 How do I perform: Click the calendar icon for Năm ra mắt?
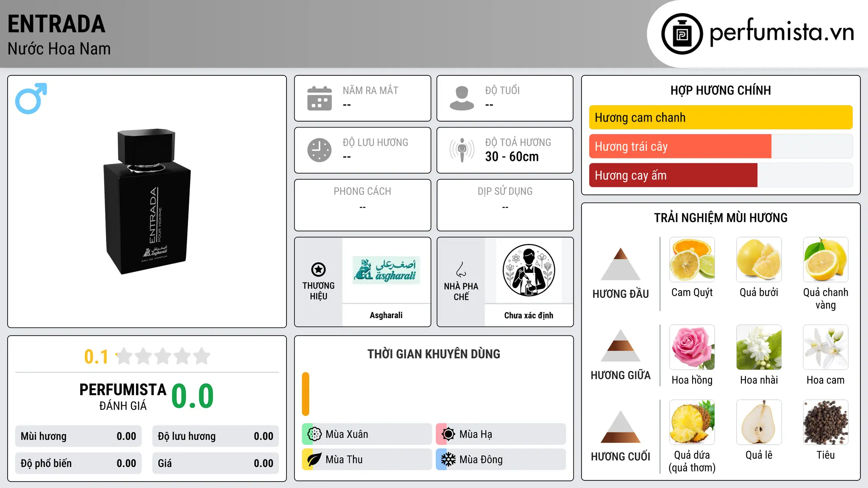(320, 98)
